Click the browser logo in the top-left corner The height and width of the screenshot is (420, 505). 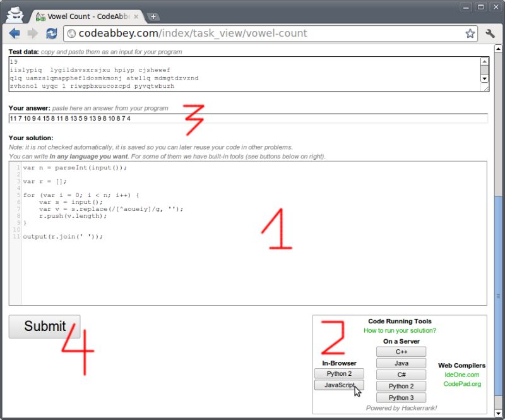[15, 13]
